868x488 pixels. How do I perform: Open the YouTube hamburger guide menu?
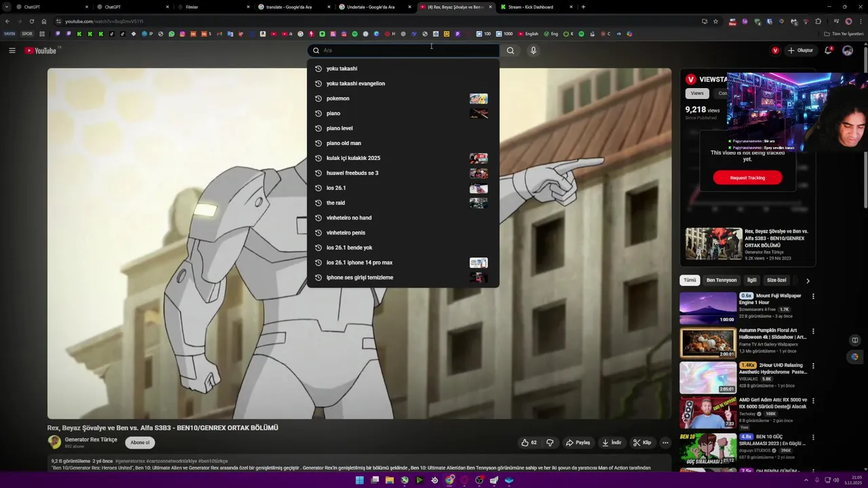click(12, 50)
